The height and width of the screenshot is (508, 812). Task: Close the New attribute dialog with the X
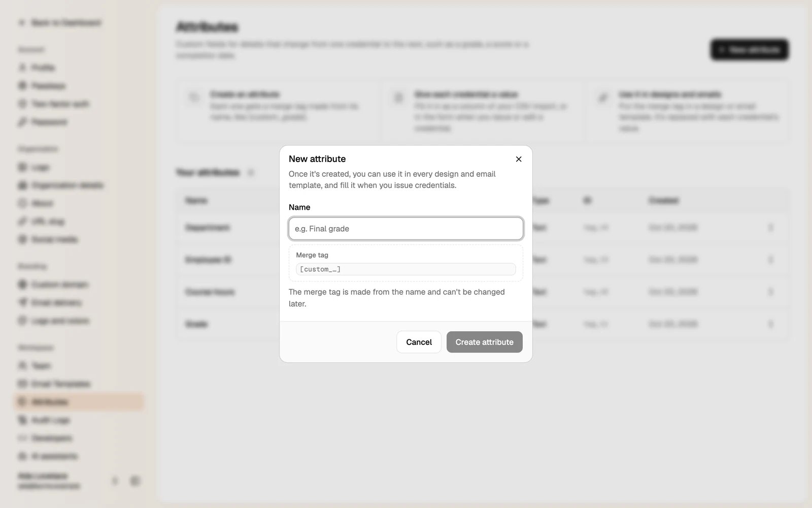point(519,159)
